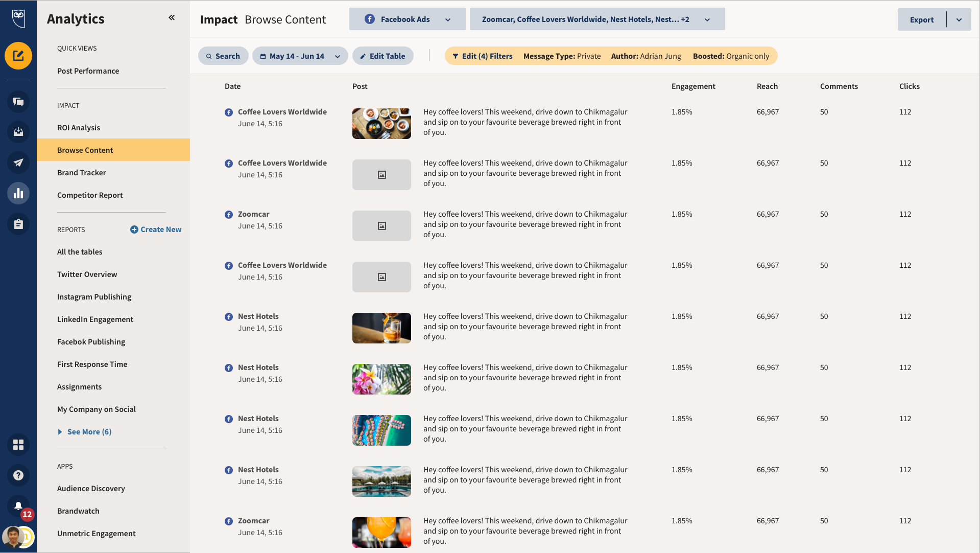980x553 pixels.
Task: Click the Author: Adrian Jung filter
Action: tap(646, 56)
